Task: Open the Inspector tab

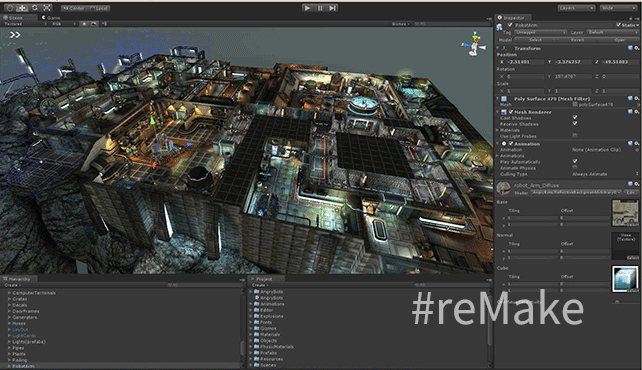Action: (513, 18)
